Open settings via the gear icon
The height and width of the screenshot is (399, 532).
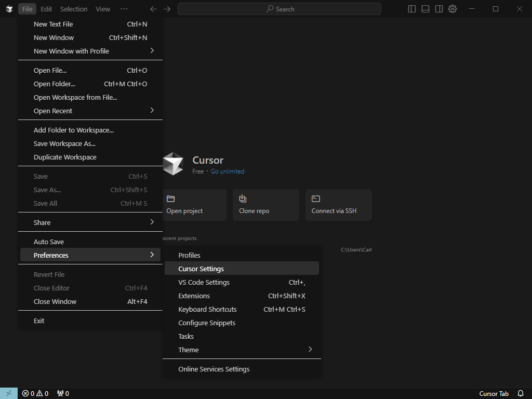point(453,9)
